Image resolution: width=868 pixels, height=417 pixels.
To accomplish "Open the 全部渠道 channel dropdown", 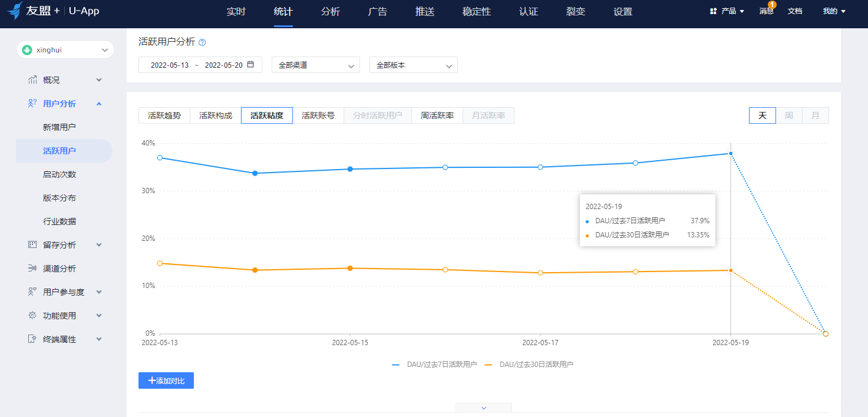I will [315, 65].
